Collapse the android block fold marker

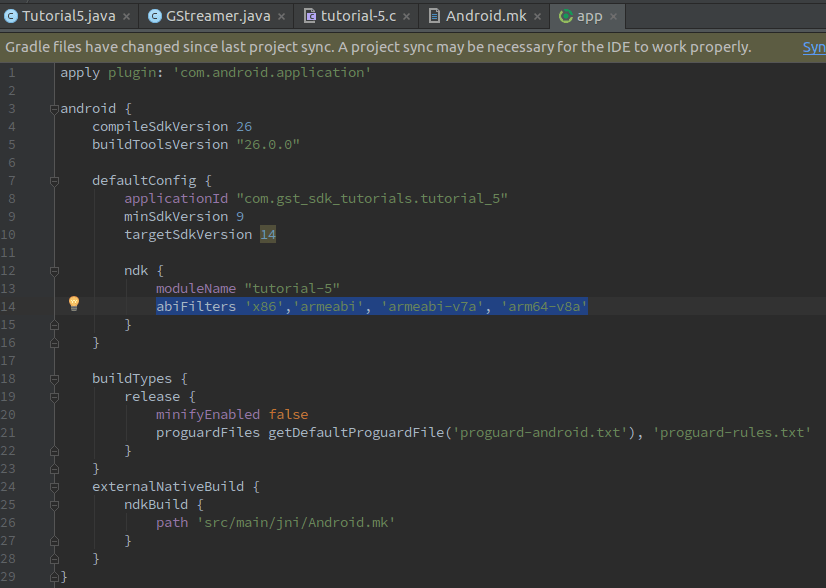[54, 108]
